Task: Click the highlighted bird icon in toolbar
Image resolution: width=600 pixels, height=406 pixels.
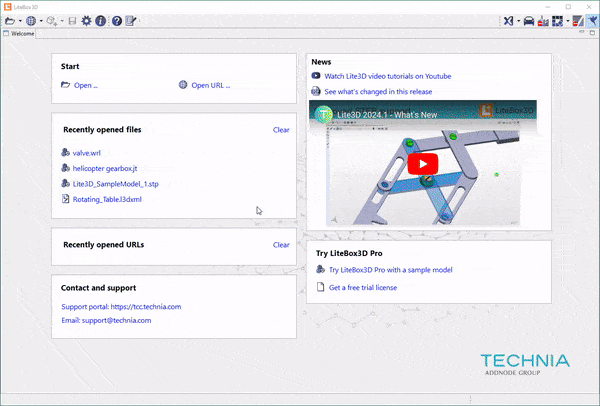Action: pyautogui.click(x=592, y=21)
